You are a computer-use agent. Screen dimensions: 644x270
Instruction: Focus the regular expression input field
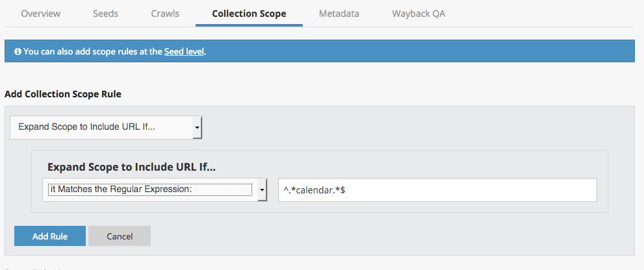[437, 190]
